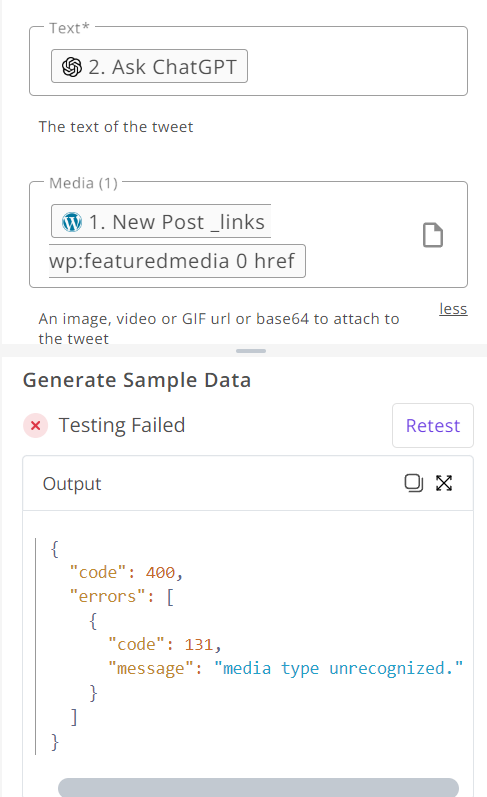
Task: Select the "2. Ask ChatGPT" data chip
Action: click(149, 66)
